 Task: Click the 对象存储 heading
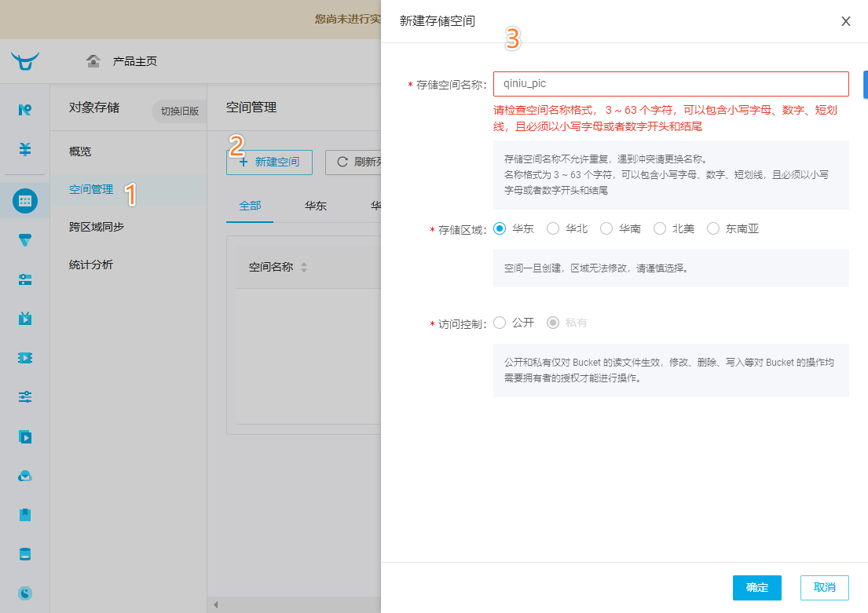[94, 108]
